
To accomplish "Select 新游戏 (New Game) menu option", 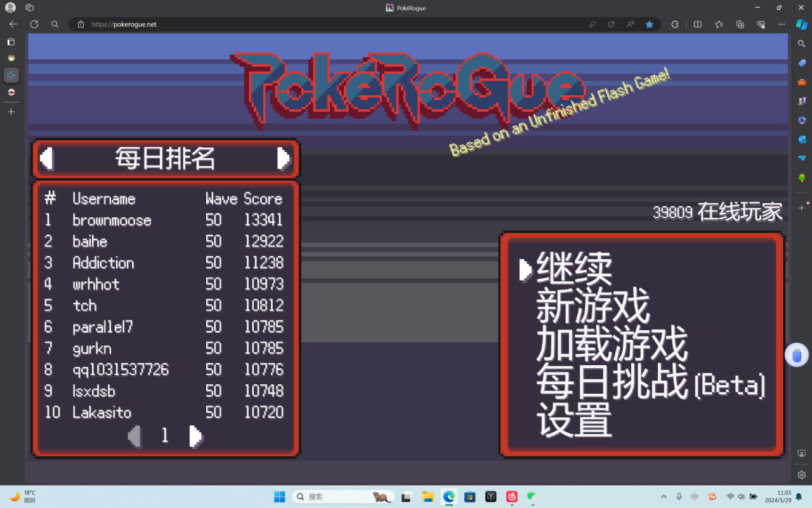I will coord(593,307).
